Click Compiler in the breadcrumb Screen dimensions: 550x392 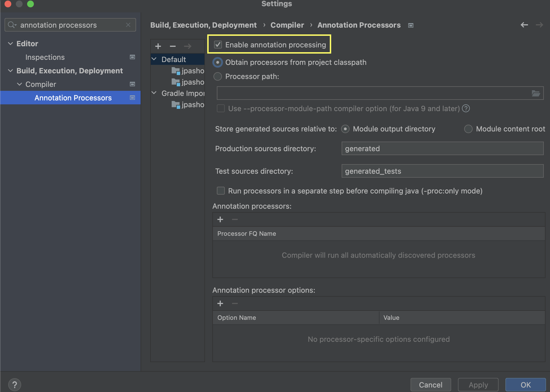coord(287,25)
